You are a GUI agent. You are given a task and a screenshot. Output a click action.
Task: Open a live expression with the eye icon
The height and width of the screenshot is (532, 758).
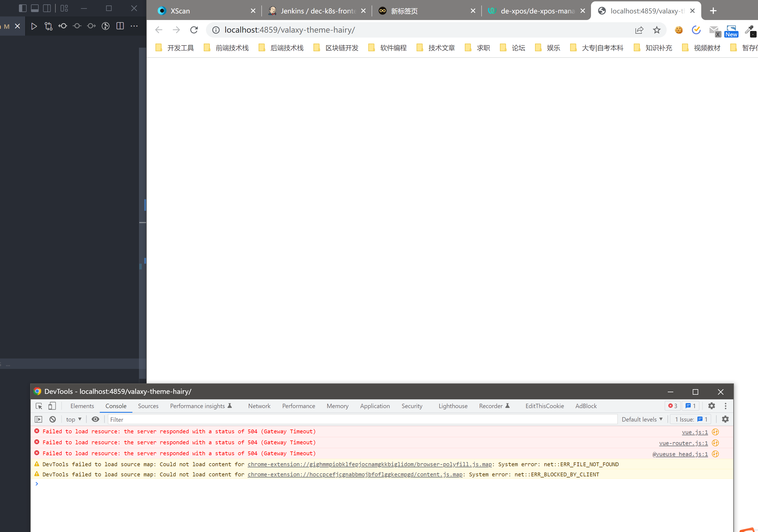pyautogui.click(x=95, y=419)
